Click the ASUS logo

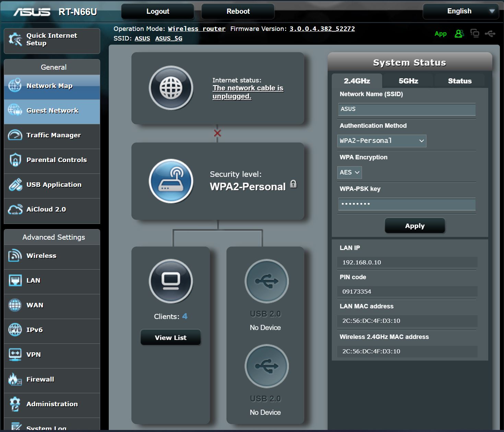32,12
